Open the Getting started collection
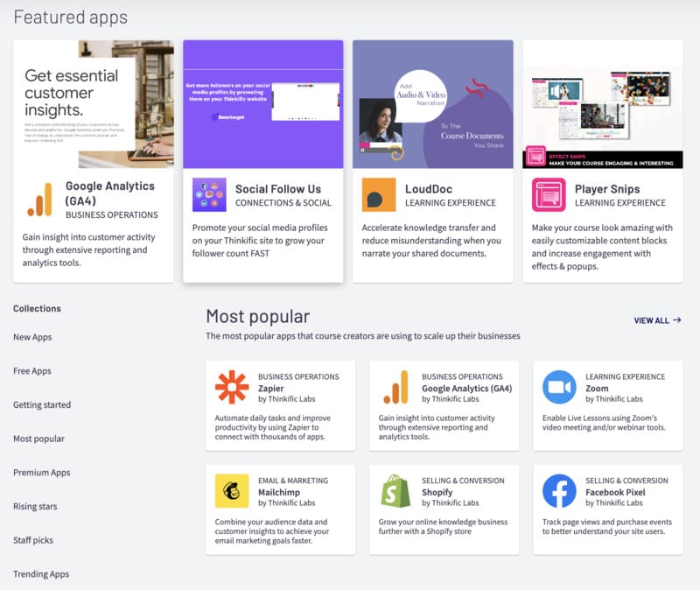This screenshot has height=590, width=700. coord(42,405)
